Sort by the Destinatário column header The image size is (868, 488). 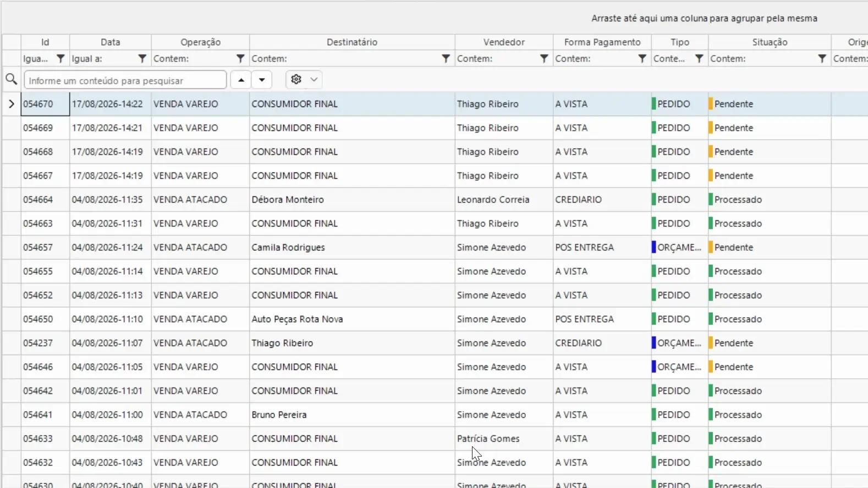click(x=352, y=42)
